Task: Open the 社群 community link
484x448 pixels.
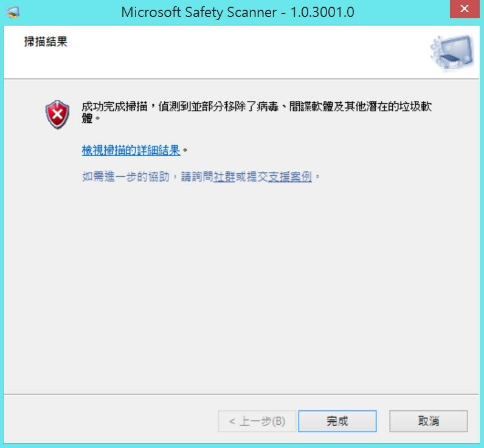Action: [224, 177]
